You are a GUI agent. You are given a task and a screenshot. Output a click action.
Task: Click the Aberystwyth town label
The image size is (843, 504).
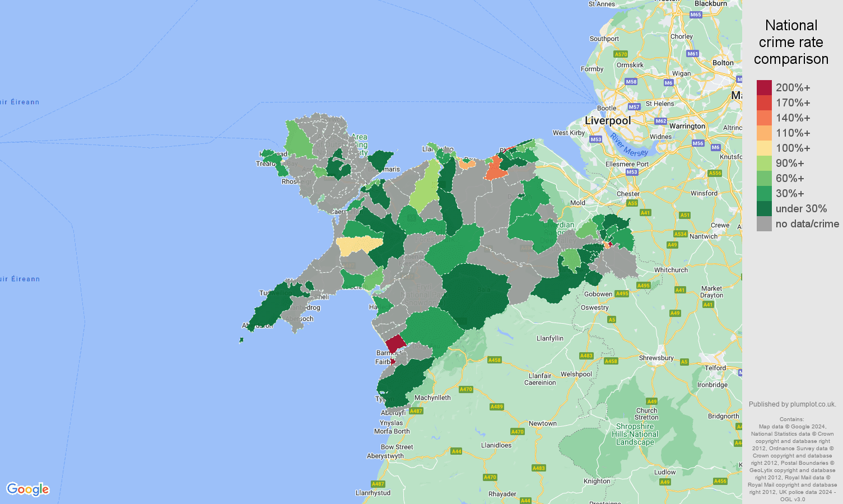click(x=385, y=456)
